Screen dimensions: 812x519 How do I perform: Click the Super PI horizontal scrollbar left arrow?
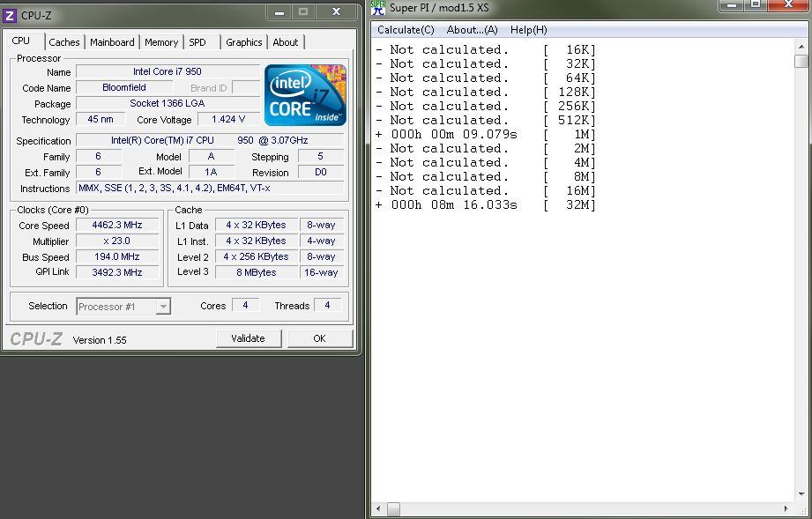point(378,508)
